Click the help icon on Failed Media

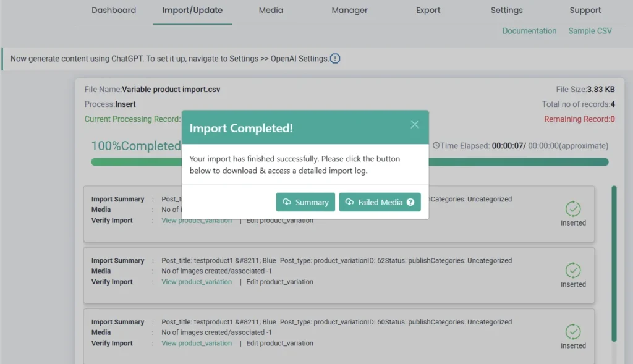[x=409, y=202]
